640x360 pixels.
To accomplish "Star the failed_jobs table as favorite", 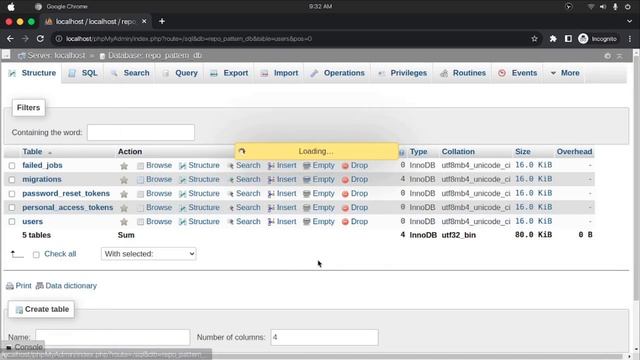I will click(x=124, y=166).
